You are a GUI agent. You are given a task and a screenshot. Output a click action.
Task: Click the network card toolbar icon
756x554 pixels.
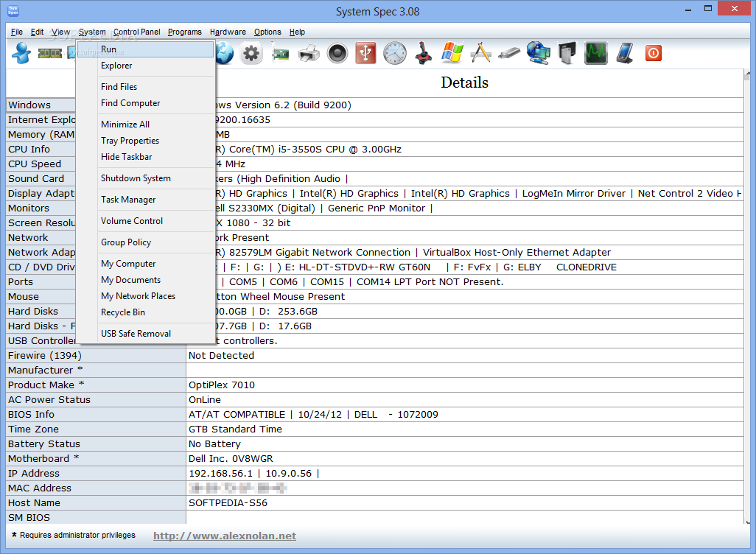[x=280, y=54]
